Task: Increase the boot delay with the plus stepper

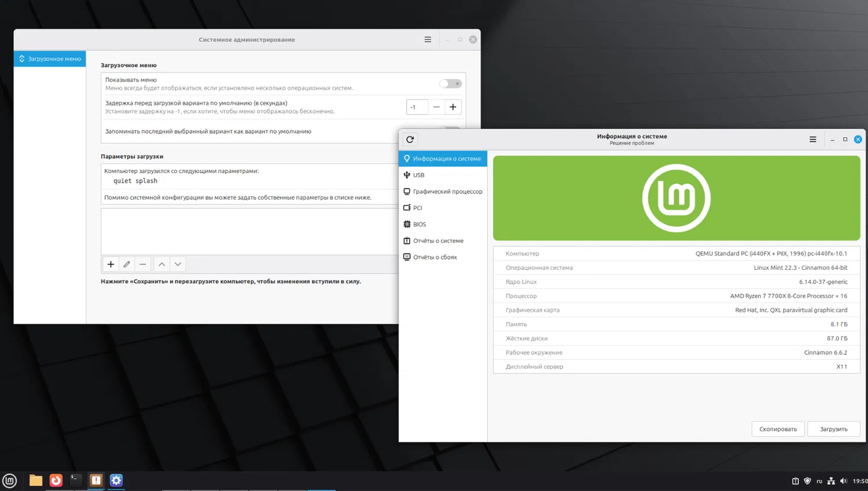Action: coord(453,107)
